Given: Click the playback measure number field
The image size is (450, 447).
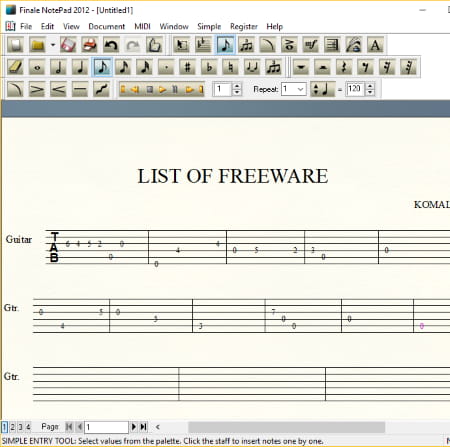Looking at the screenshot, I should click(x=222, y=89).
